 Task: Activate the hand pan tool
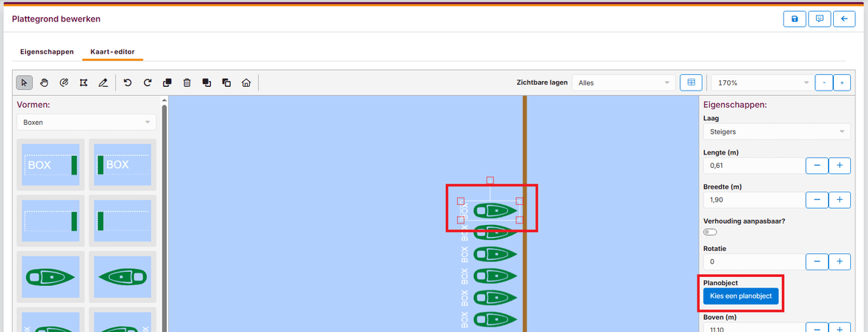[x=45, y=82]
